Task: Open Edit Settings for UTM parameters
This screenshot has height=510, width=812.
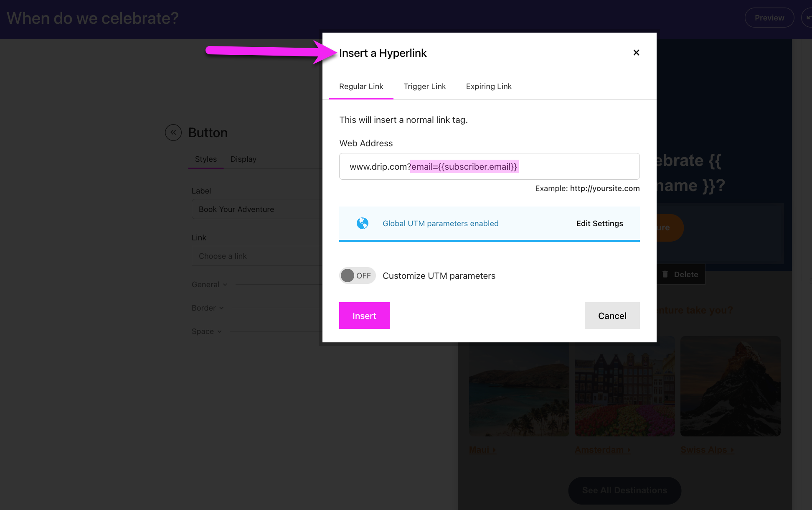Action: [599, 223]
